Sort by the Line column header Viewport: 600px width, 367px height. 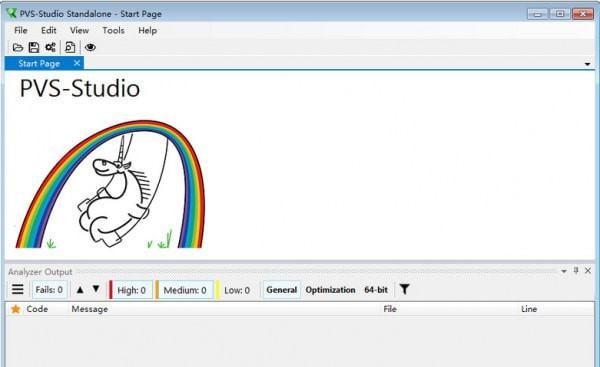(529, 309)
